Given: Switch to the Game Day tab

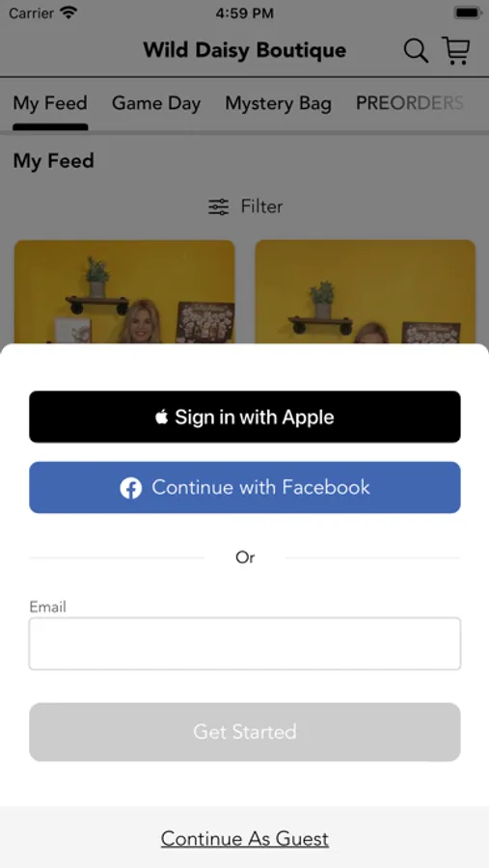Looking at the screenshot, I should tap(156, 103).
